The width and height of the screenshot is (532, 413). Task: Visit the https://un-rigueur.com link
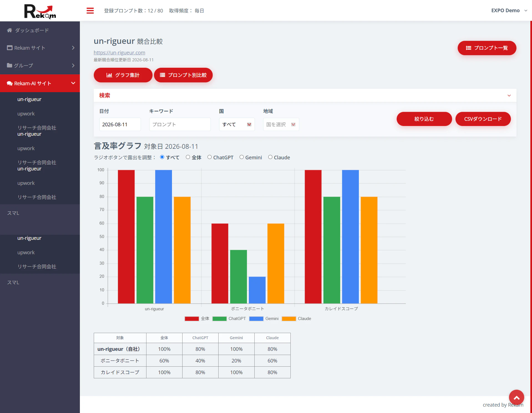point(119,52)
